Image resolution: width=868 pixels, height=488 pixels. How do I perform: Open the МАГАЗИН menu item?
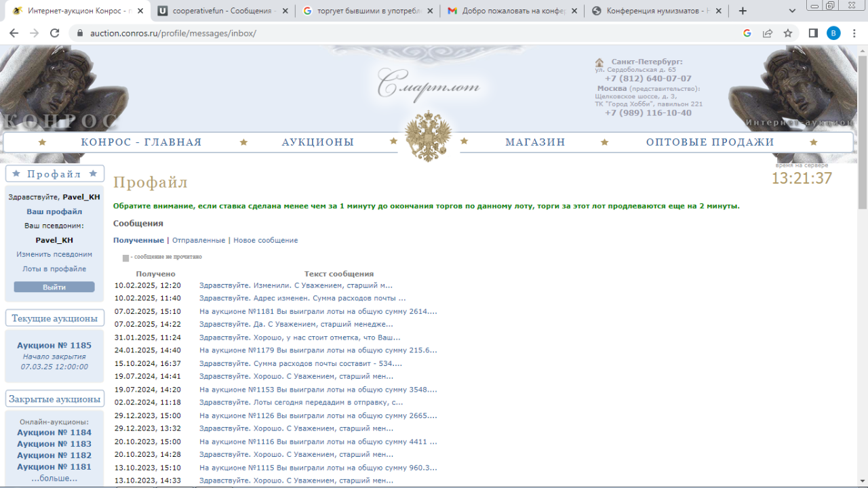(x=535, y=142)
